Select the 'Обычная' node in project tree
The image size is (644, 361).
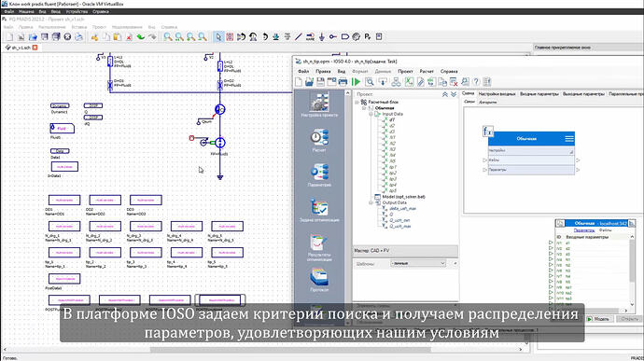[385, 108]
